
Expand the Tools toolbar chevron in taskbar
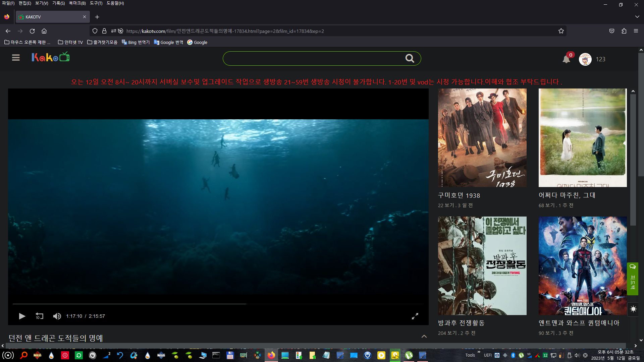tap(479, 352)
